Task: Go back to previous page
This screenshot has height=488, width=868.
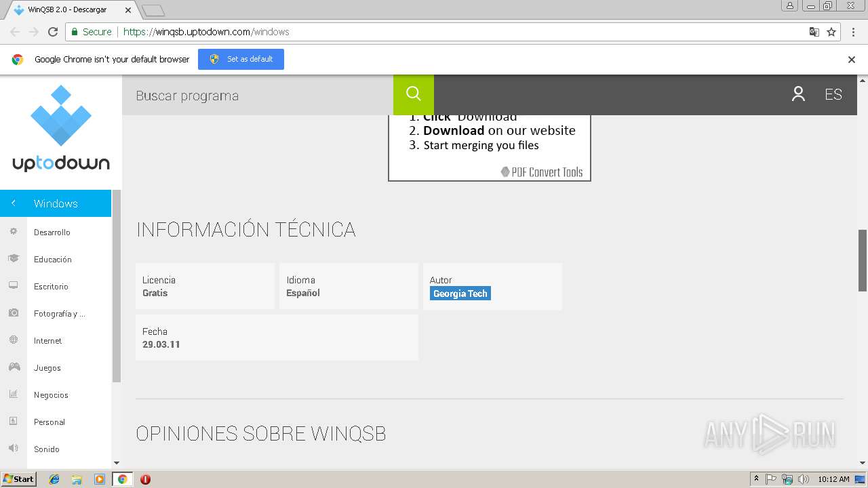Action: pyautogui.click(x=15, y=32)
